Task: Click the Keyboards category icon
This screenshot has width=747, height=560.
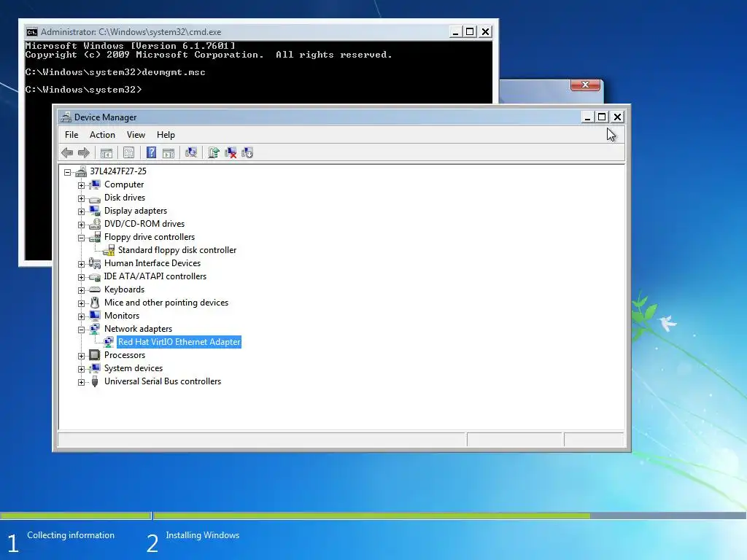Action: (x=95, y=289)
